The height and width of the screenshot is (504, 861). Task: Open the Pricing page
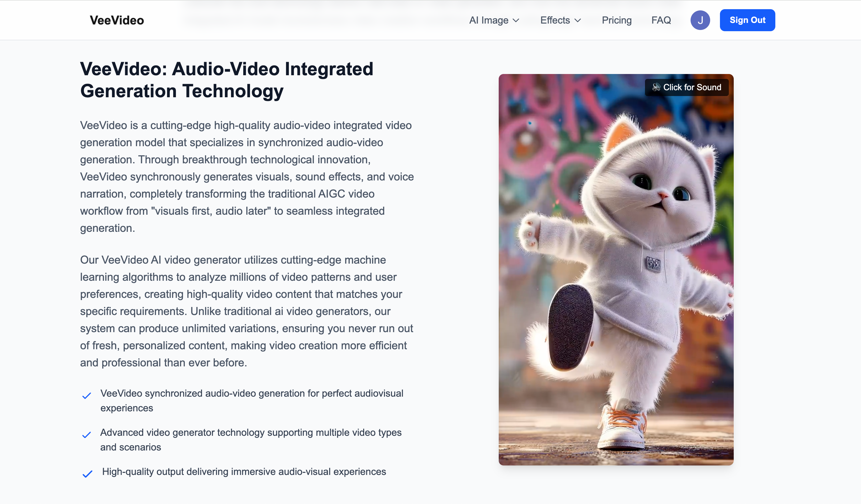pos(616,20)
